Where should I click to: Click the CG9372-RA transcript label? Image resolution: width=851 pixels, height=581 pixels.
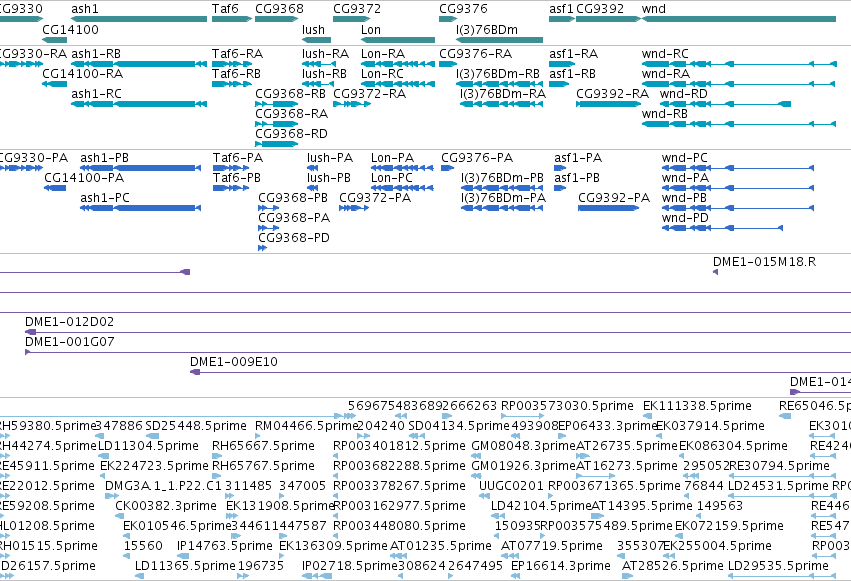pos(370,94)
